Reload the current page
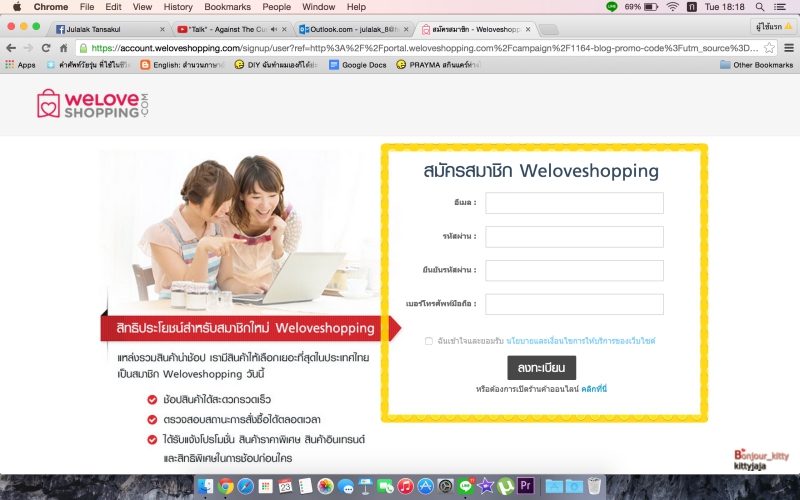 click(46, 48)
